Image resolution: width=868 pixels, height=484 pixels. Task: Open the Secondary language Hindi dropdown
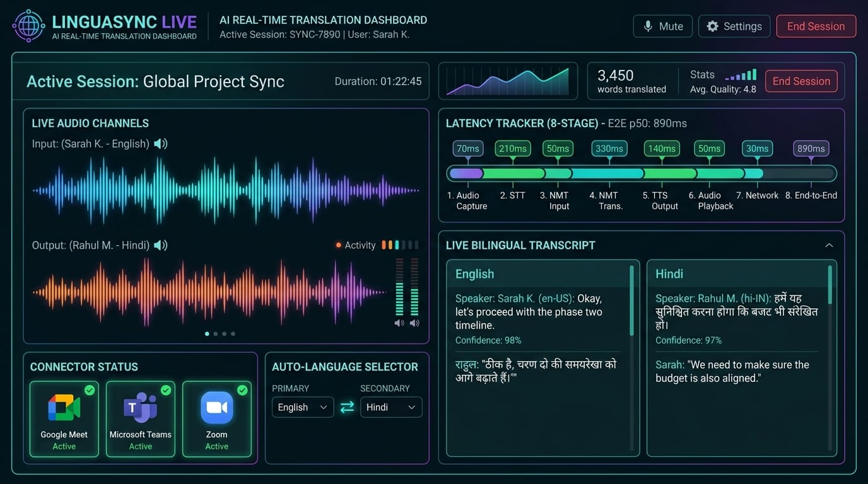tap(391, 407)
